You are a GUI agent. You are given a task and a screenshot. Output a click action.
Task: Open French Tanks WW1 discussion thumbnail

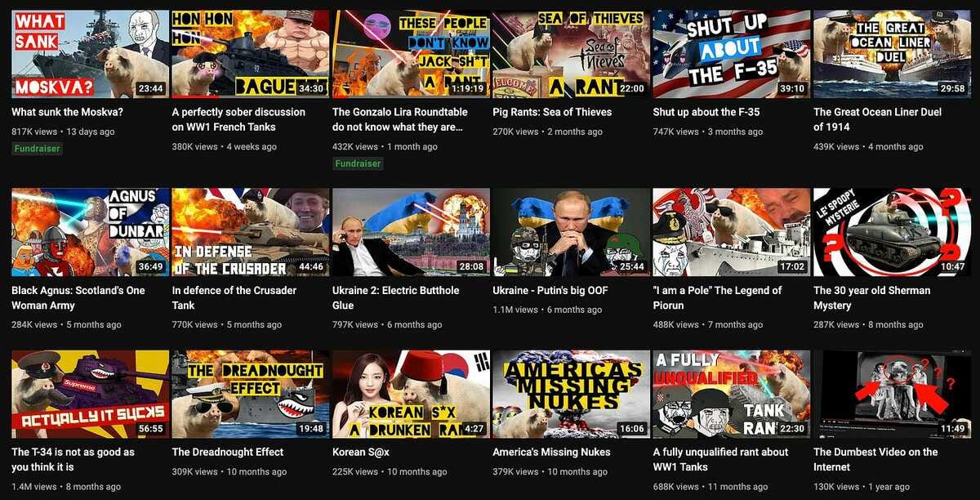coord(250,54)
